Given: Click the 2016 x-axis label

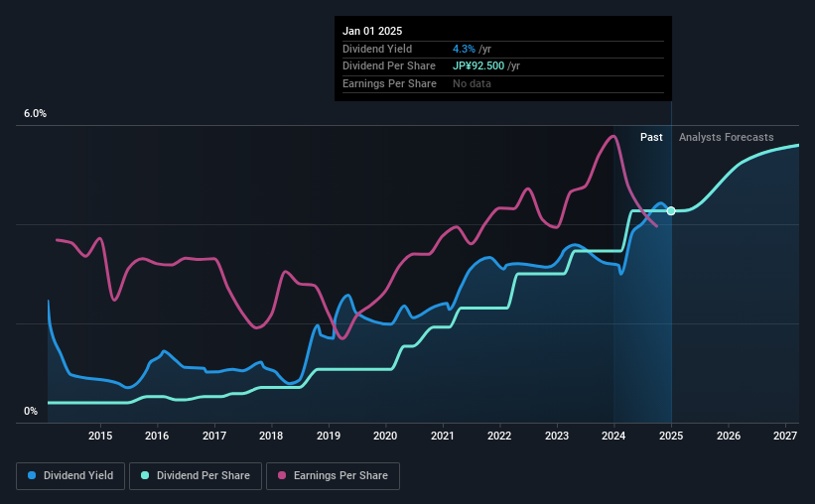Looking at the screenshot, I should [157, 436].
